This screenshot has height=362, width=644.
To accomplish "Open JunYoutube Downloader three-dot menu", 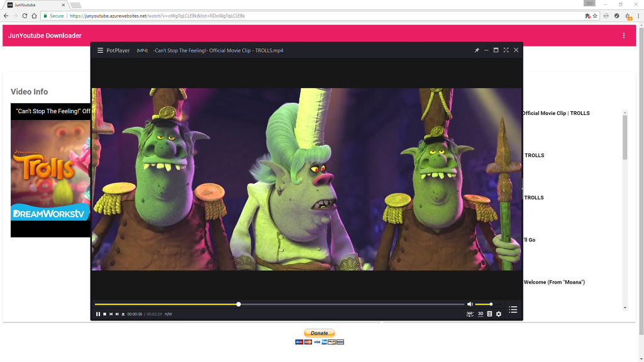I will pos(623,36).
